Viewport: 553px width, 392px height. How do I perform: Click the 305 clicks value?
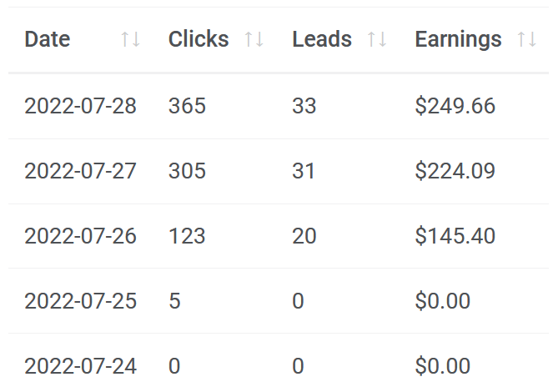[187, 171]
